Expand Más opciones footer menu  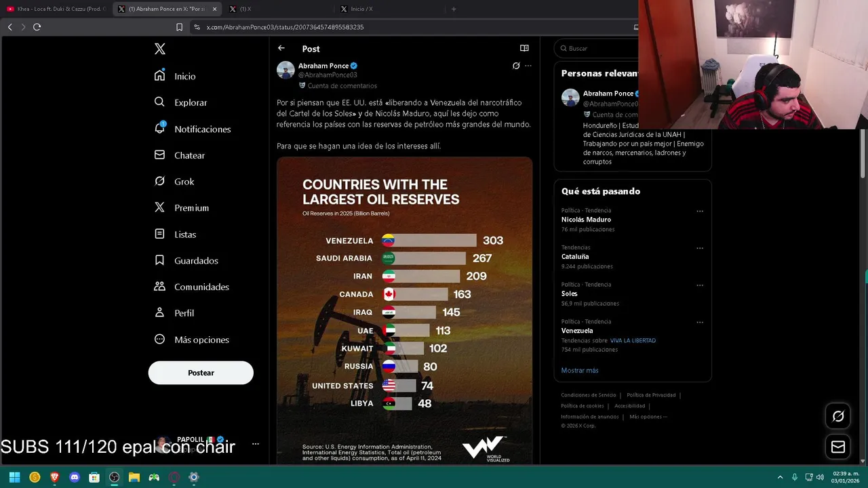pyautogui.click(x=648, y=417)
